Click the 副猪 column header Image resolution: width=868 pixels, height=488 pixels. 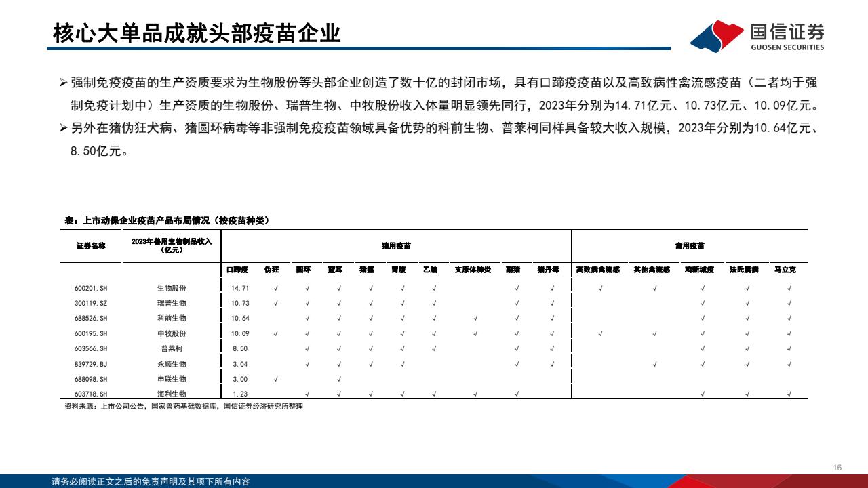(513, 270)
